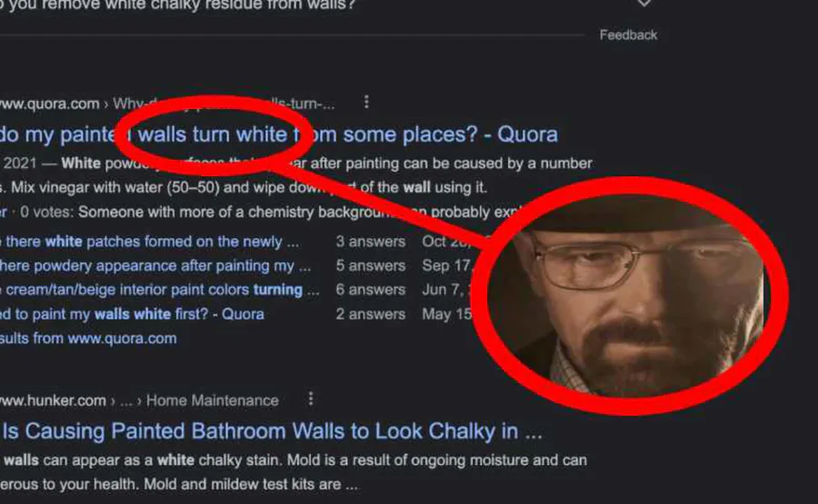Viewport: 818px width, 504px height.
Task: Click the www.hunker.com URL breadcrumb
Action: click(53, 400)
